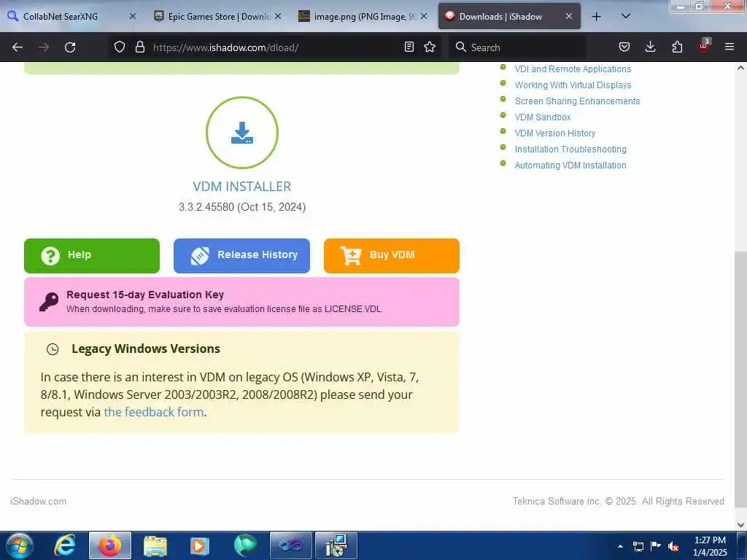Close the image.png tab

coord(424,16)
